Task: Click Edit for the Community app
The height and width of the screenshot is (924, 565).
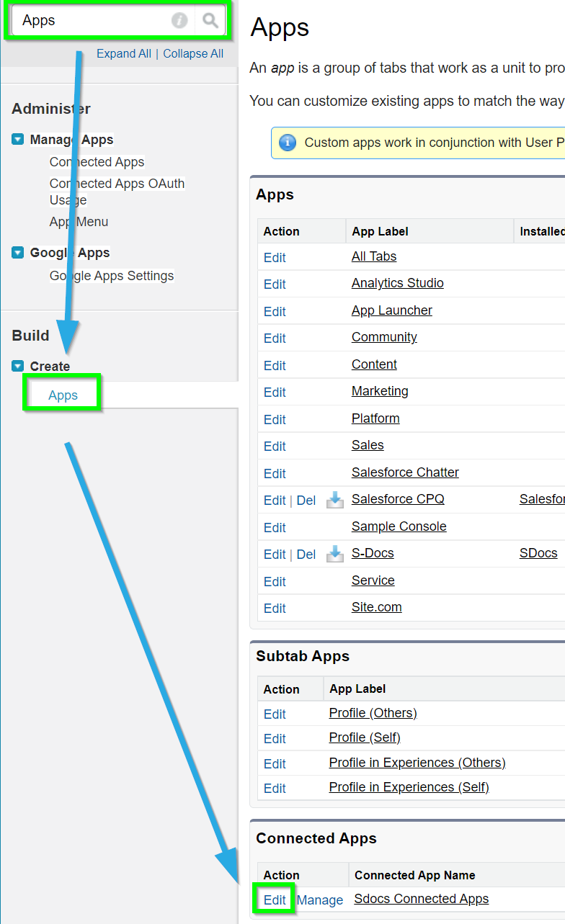Action: point(275,338)
